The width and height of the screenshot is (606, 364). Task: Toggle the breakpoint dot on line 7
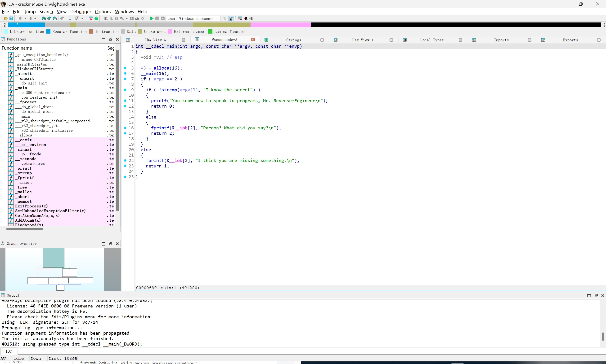click(125, 79)
